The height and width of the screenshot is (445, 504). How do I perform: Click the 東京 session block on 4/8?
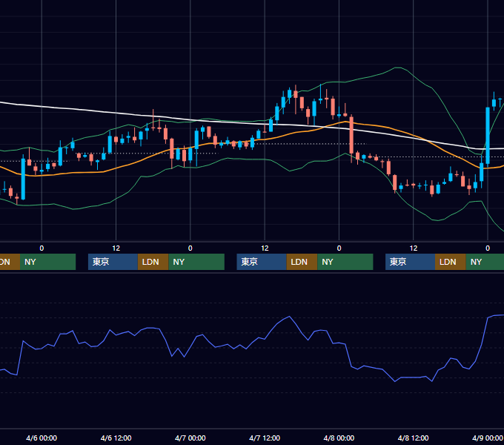pyautogui.click(x=410, y=262)
